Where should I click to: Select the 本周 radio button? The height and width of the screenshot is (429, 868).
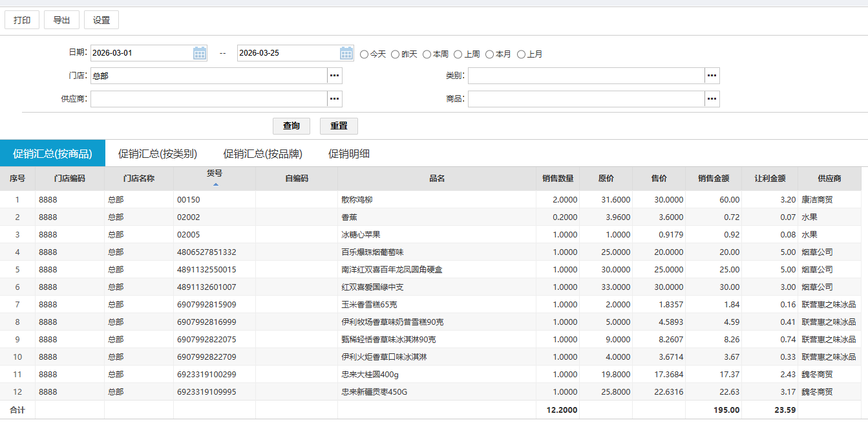coord(427,54)
